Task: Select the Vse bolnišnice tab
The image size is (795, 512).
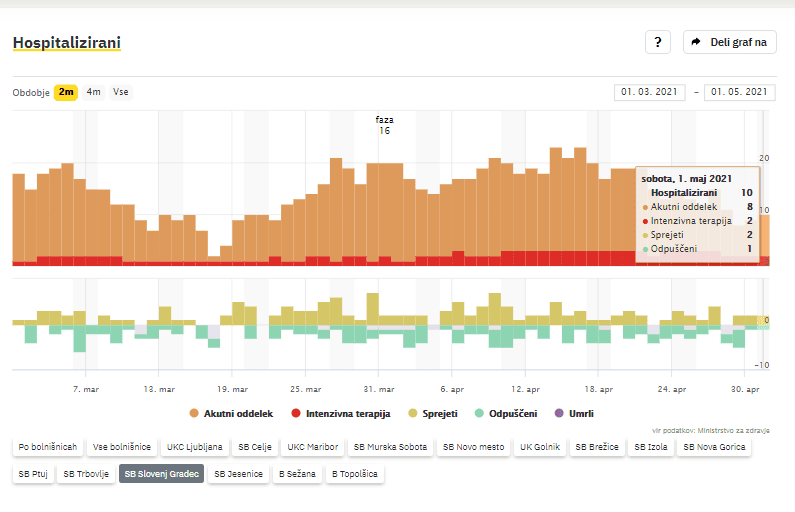Action: coord(122,447)
